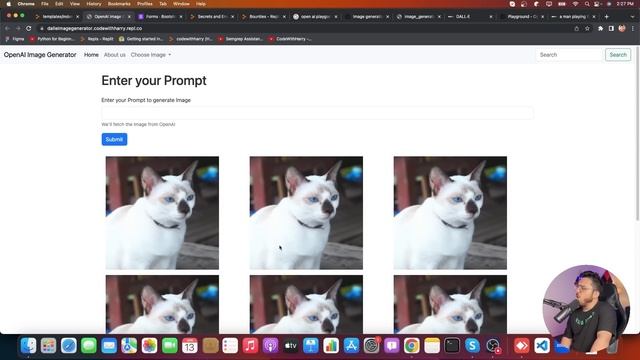The height and width of the screenshot is (360, 640).
Task: Open FaceTime from the dock
Action: coord(169,346)
